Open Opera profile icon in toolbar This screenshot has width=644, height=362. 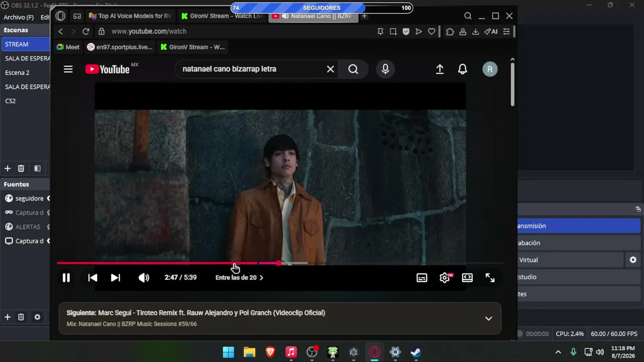point(462,31)
